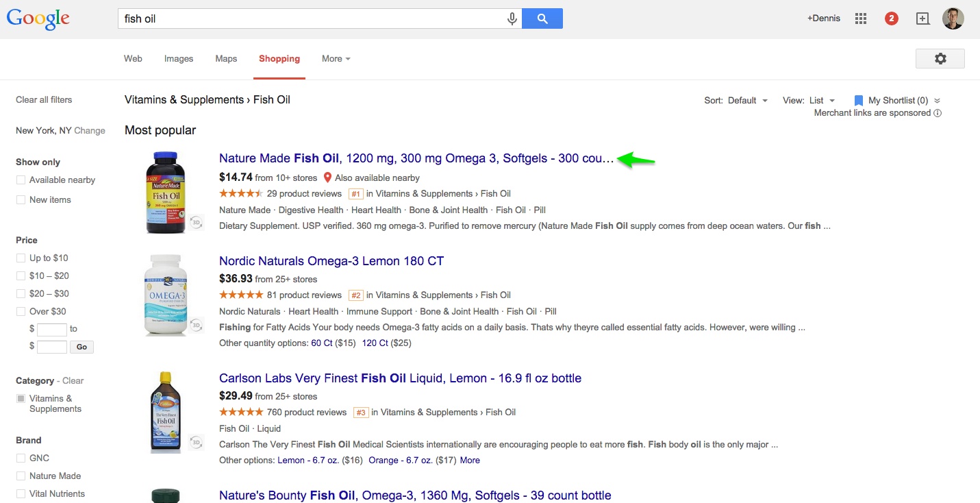The height and width of the screenshot is (503, 980).
Task: Clear the Category filter
Action: pos(73,381)
